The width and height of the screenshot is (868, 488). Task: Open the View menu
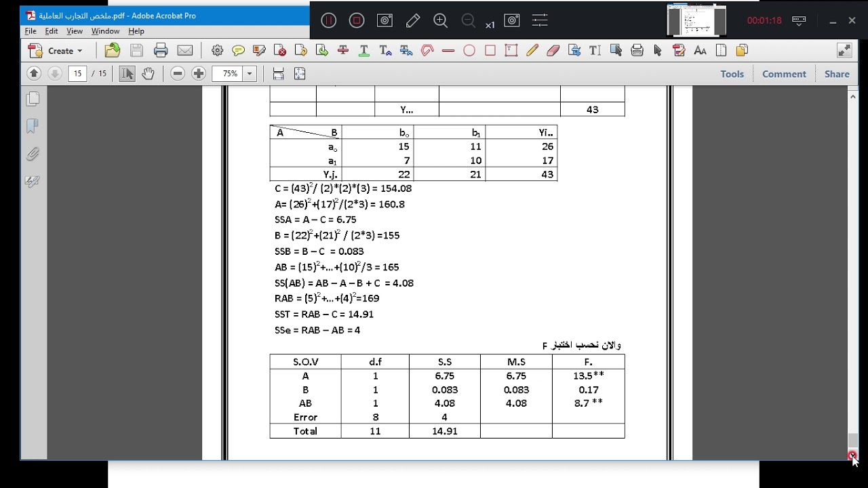pos(75,31)
